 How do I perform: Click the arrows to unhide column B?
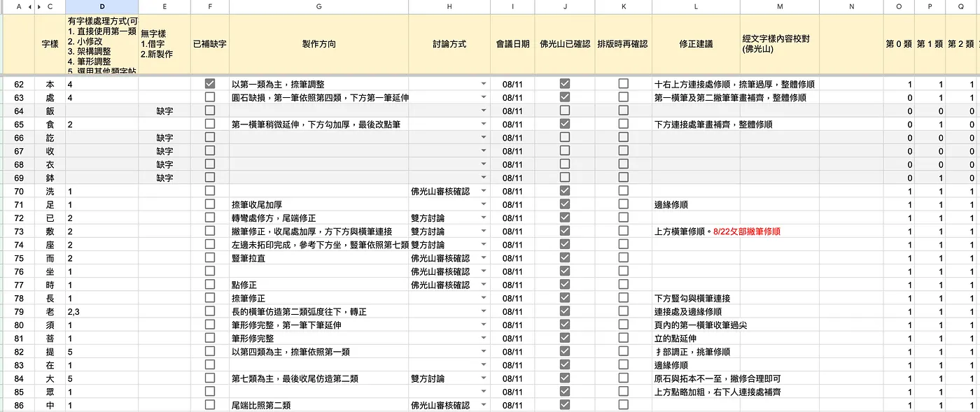click(x=33, y=6)
